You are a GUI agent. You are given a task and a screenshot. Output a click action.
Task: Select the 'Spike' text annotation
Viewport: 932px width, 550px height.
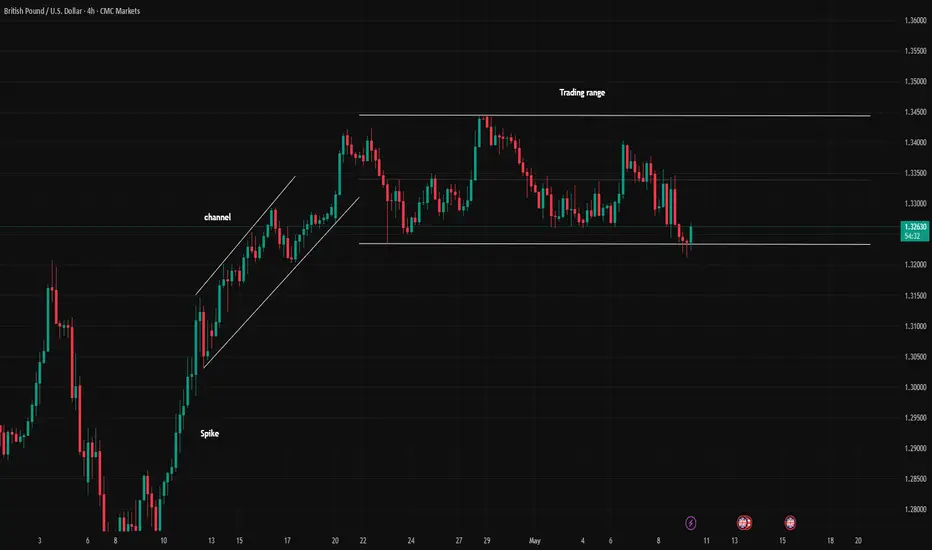click(x=209, y=433)
